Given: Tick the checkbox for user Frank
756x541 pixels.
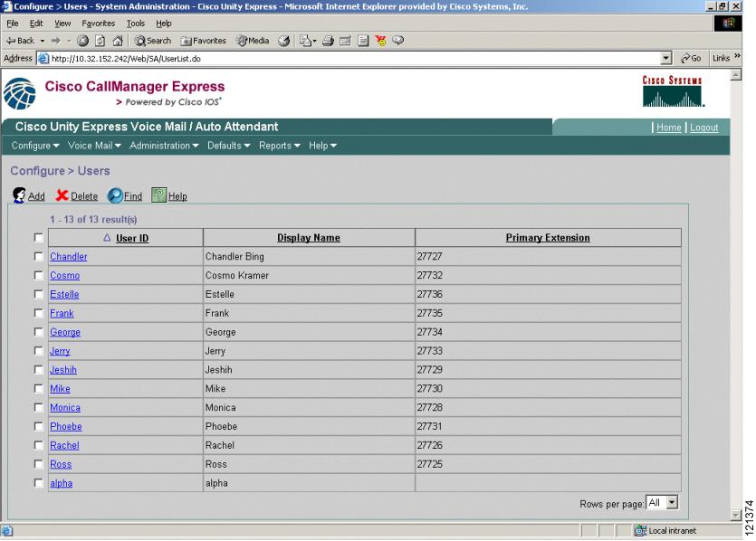Looking at the screenshot, I should 39,313.
